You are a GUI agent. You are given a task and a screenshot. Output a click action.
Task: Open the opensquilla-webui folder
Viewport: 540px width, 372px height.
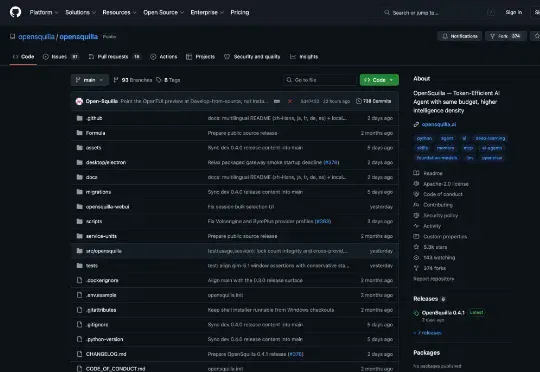pyautogui.click(x=107, y=207)
